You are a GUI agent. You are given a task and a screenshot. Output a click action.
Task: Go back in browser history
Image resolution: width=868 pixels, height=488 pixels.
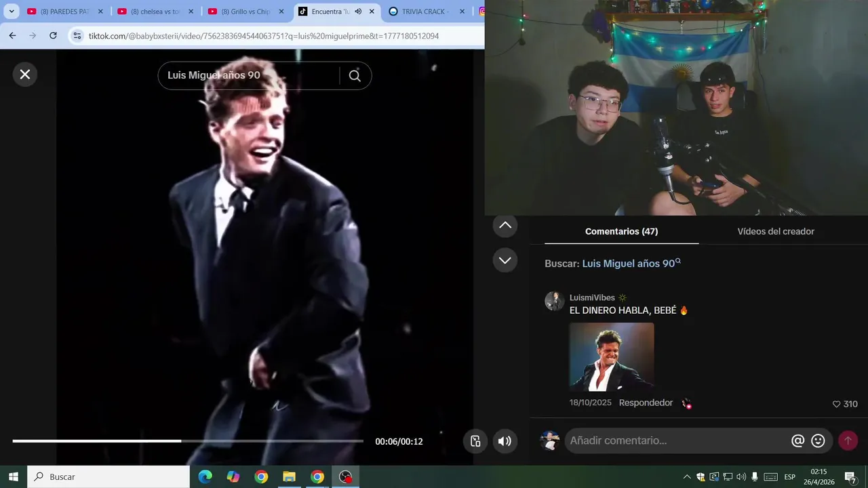(x=12, y=35)
